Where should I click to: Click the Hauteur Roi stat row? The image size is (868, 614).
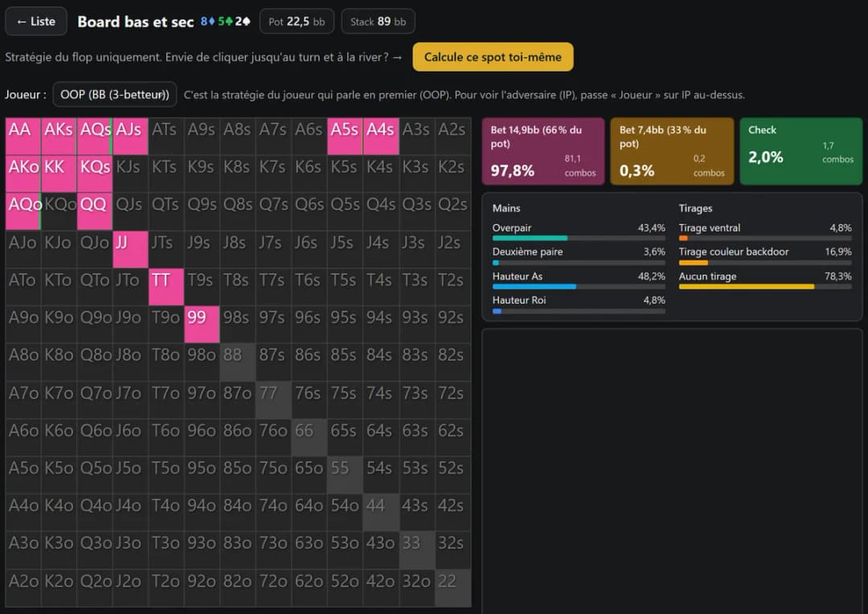579,305
